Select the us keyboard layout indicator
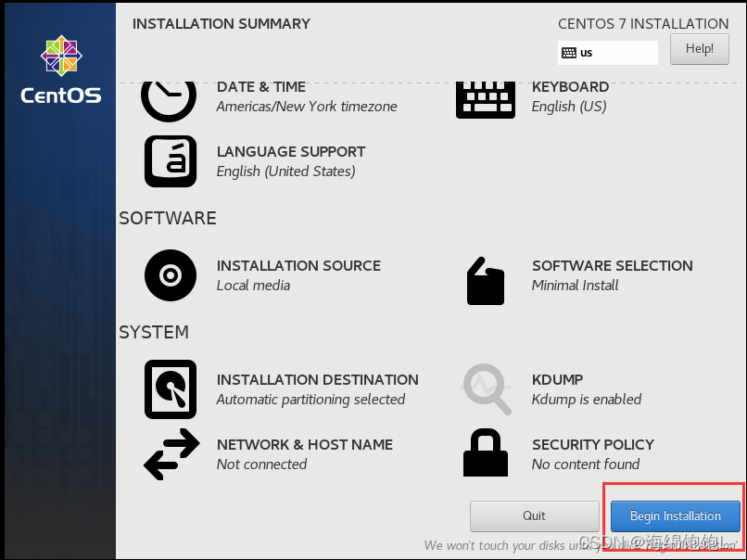The image size is (747, 560). click(607, 53)
